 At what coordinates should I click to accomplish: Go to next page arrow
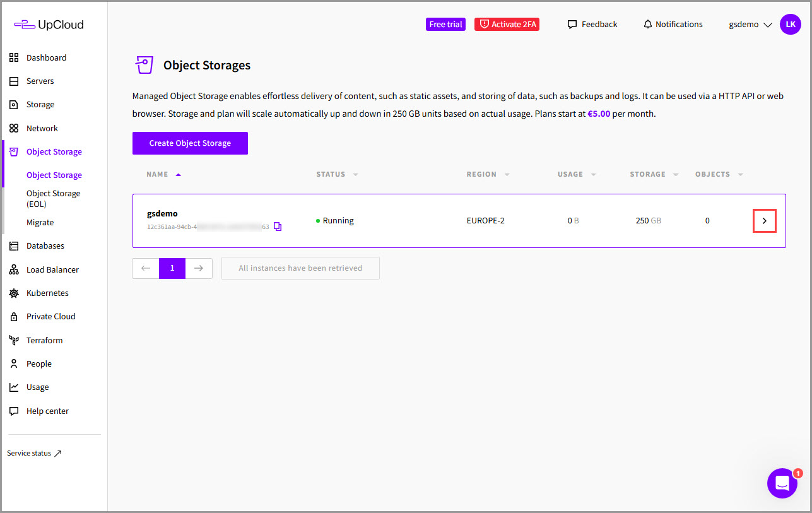(199, 268)
